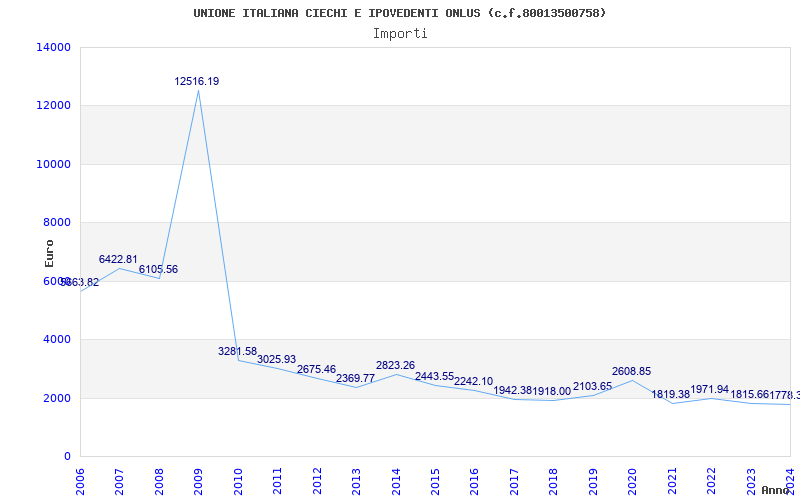Click the 2011 x-axis year label
This screenshot has height=500, width=800.
(x=278, y=481)
